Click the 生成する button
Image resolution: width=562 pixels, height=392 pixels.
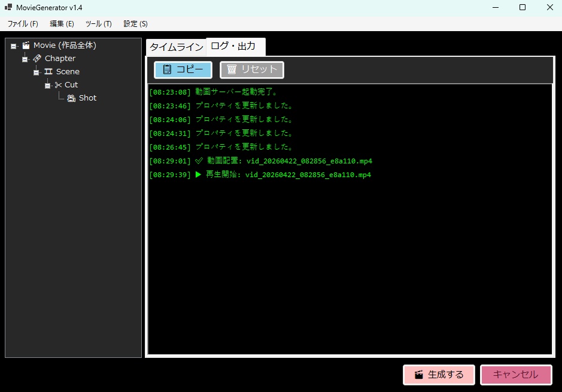click(x=439, y=375)
